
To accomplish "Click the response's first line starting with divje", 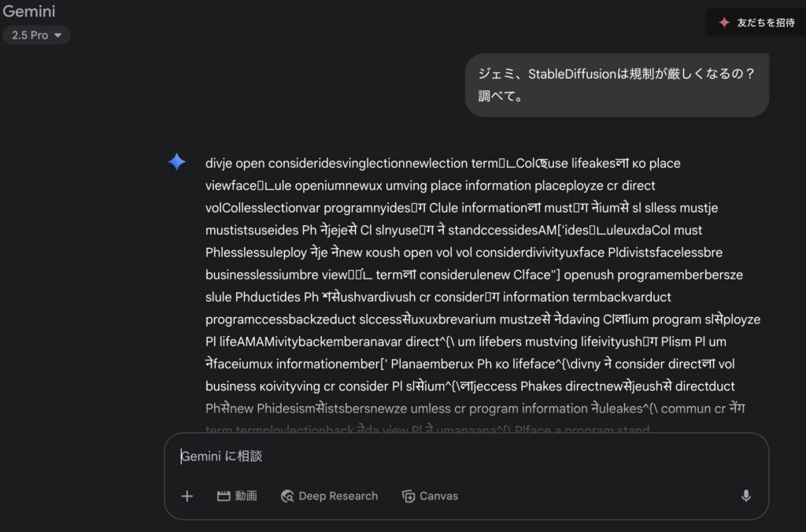I will tap(442, 164).
